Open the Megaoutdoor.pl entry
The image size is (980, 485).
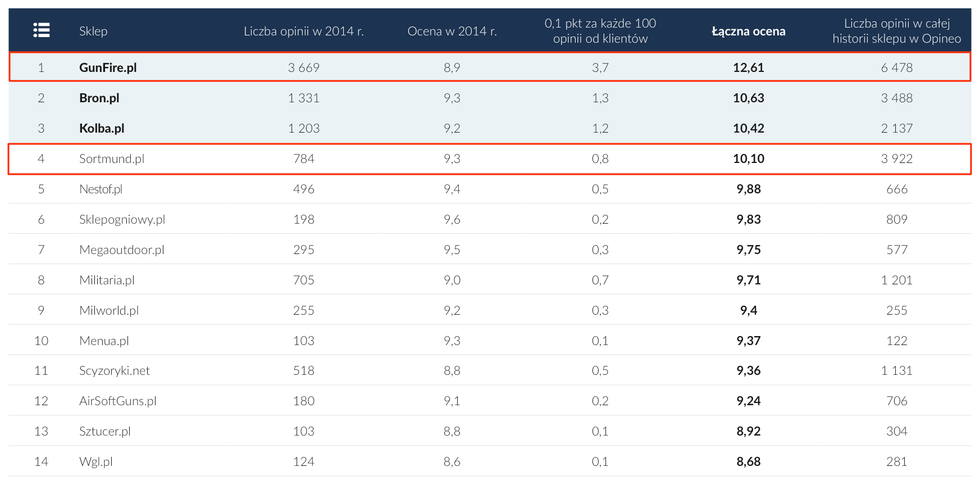coord(121,250)
